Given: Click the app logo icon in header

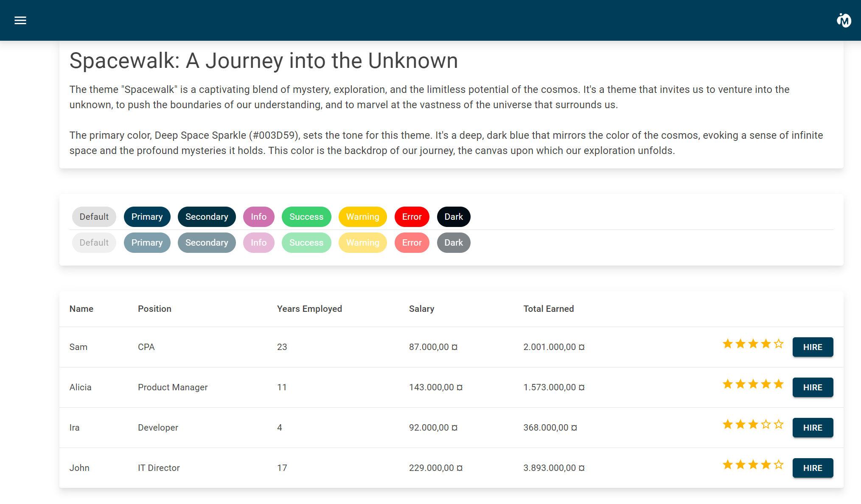Looking at the screenshot, I should point(844,20).
